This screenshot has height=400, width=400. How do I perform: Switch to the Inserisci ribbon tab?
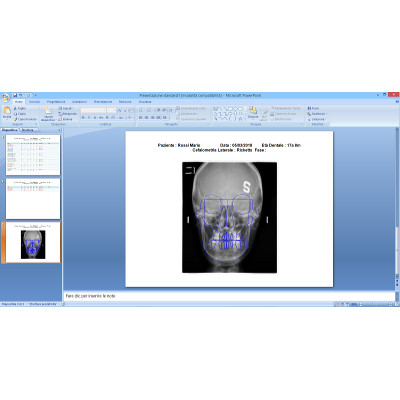point(34,102)
